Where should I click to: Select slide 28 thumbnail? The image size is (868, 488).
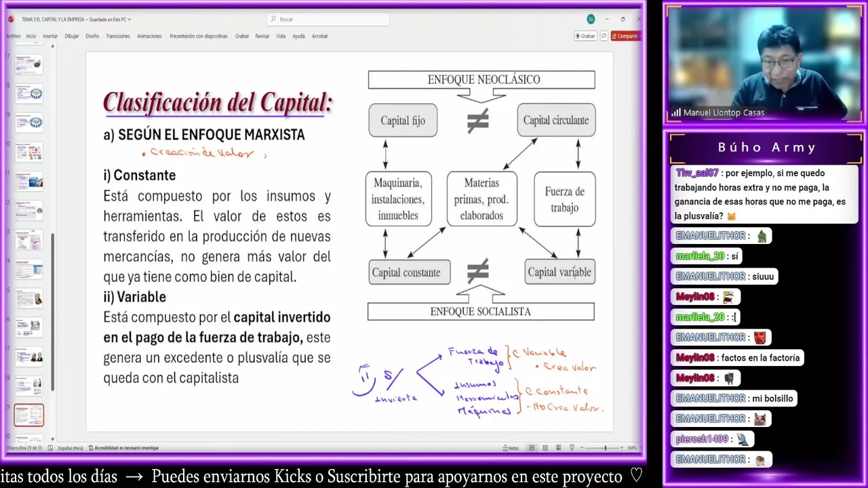tap(29, 386)
